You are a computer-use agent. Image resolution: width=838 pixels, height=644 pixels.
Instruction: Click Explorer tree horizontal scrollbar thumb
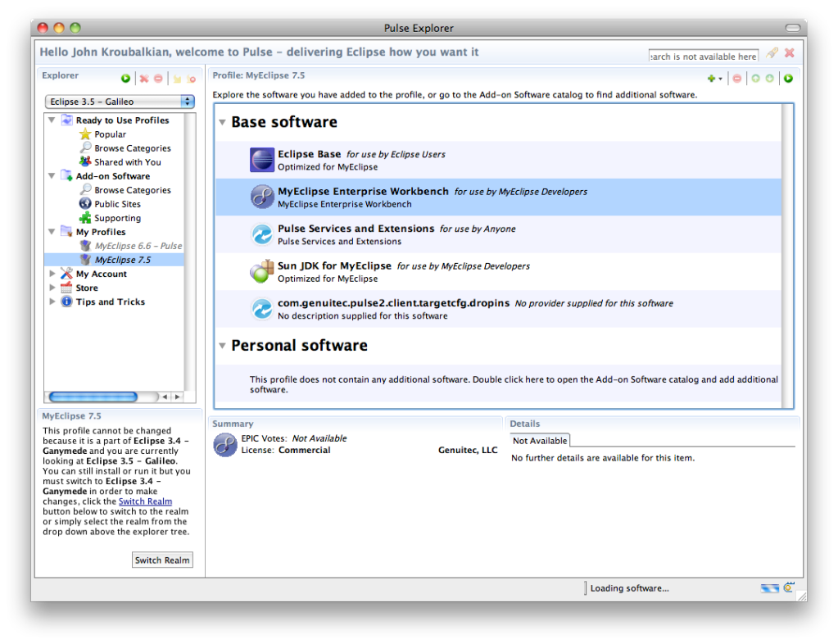[x=93, y=397]
